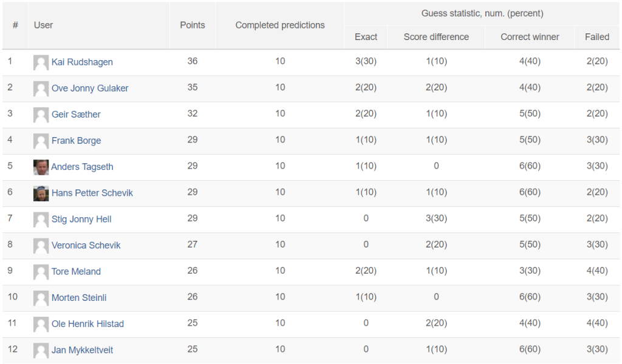Select the Failed column header

point(597,37)
